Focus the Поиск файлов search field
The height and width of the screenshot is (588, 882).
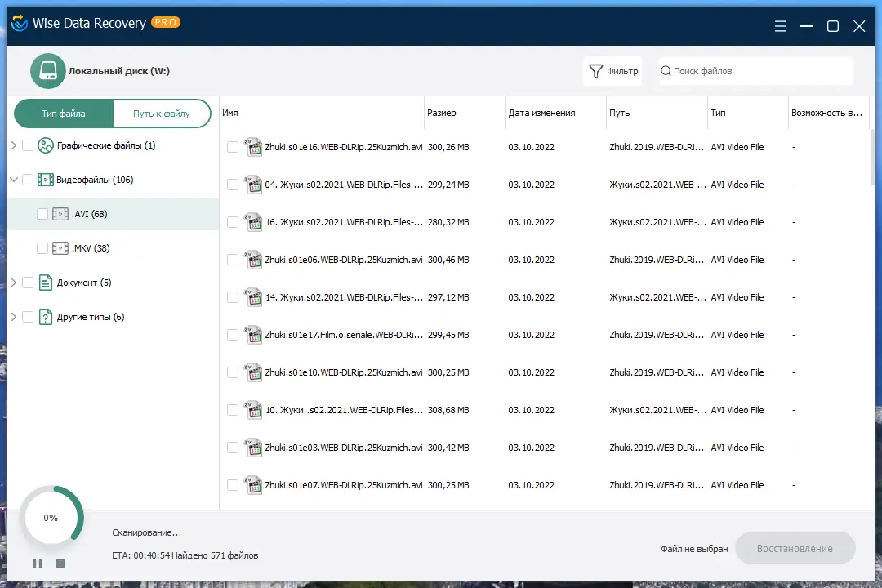[x=756, y=72]
